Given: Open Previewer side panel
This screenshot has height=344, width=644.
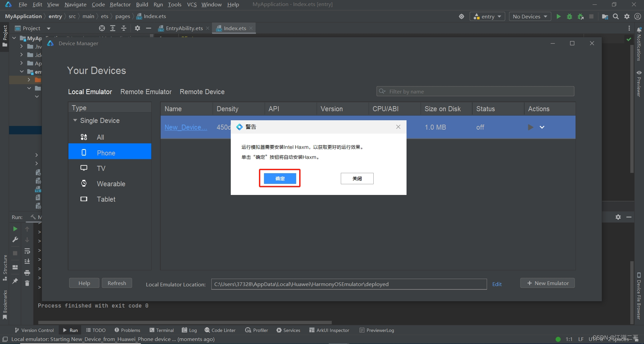Looking at the screenshot, I should tap(639, 83).
